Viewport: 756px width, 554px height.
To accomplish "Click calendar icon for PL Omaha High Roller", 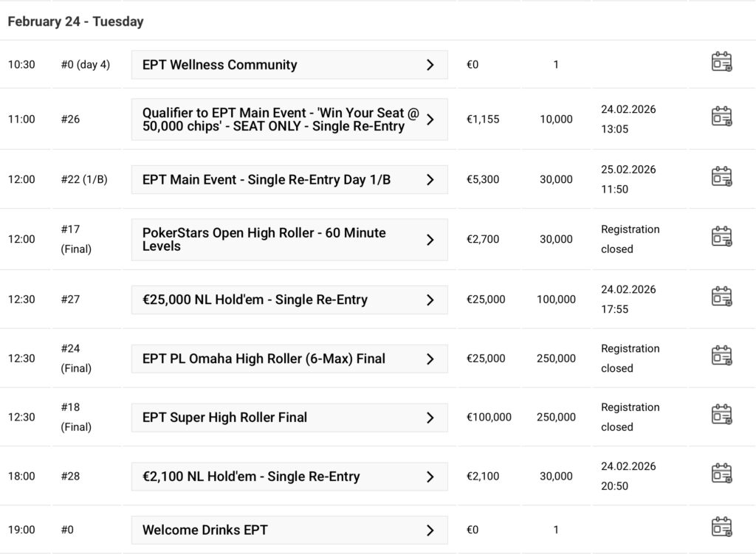I will coord(721,356).
